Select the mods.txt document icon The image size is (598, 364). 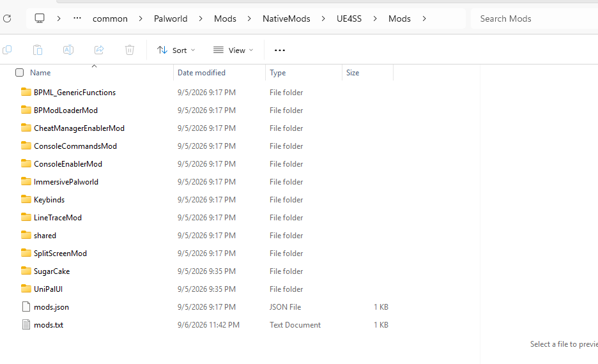coord(26,325)
